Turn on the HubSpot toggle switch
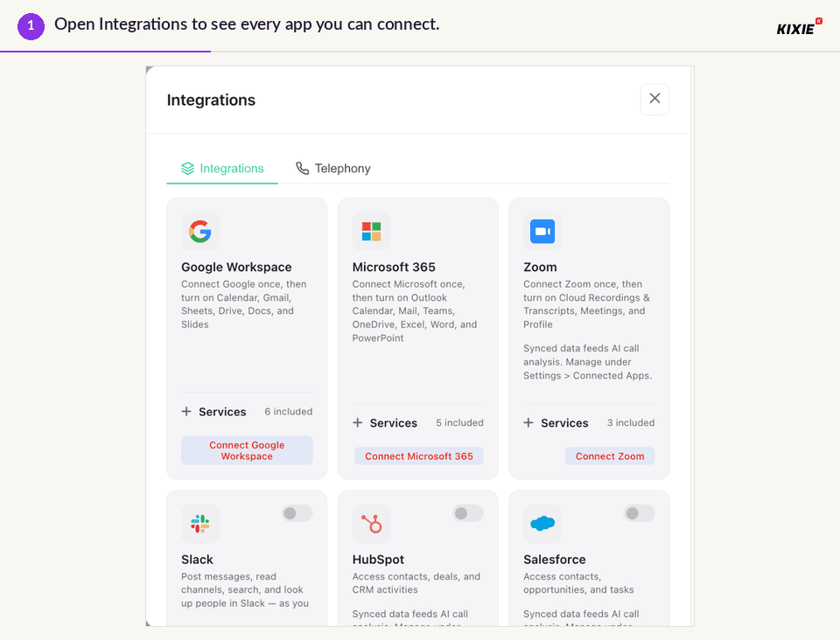The height and width of the screenshot is (640, 840). tap(467, 513)
